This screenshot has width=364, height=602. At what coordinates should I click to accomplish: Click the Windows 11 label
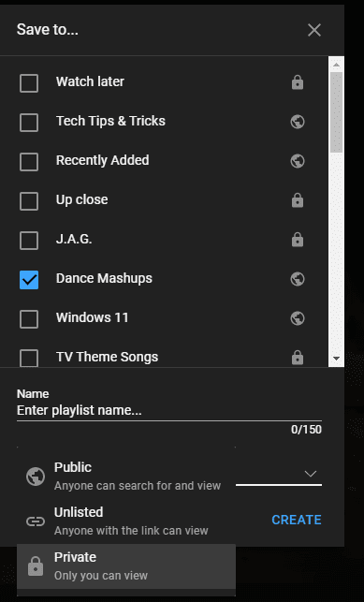[x=92, y=317]
